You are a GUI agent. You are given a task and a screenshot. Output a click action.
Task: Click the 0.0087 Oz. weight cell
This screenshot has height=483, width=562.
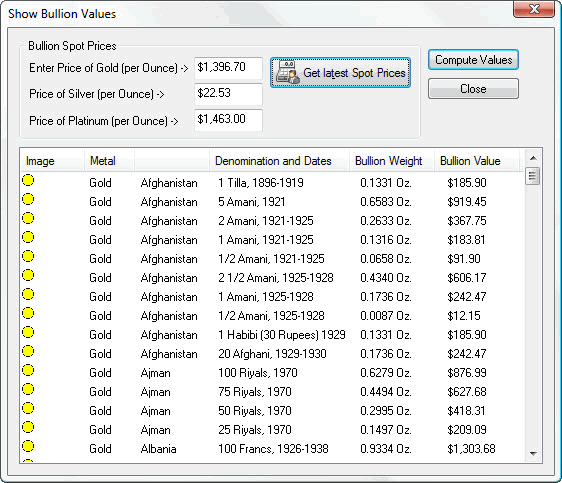386,316
